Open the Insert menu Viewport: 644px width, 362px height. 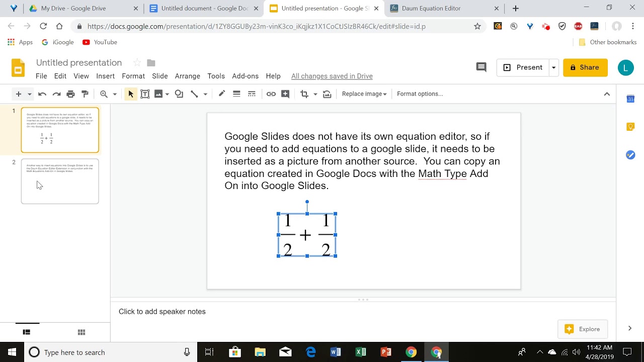(106, 76)
